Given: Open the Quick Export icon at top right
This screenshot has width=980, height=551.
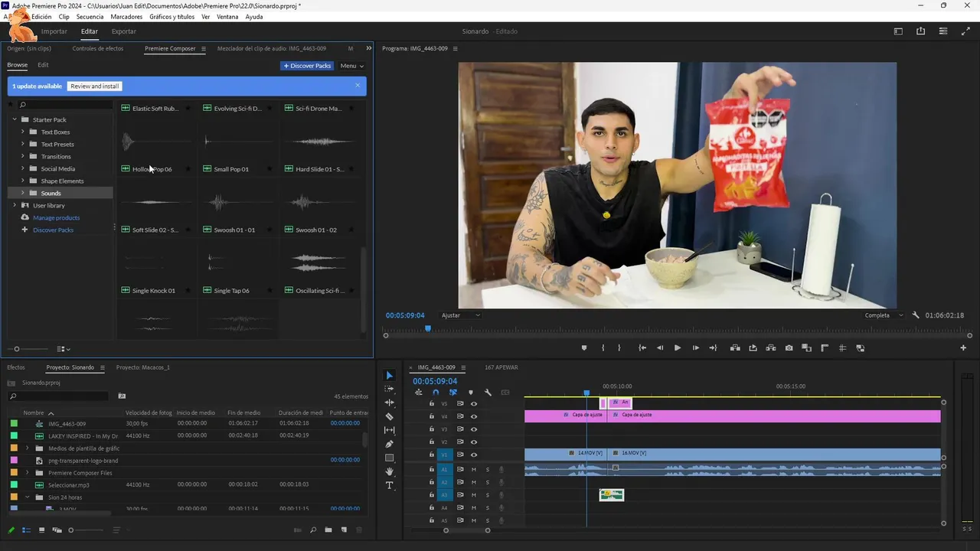Looking at the screenshot, I should [920, 31].
